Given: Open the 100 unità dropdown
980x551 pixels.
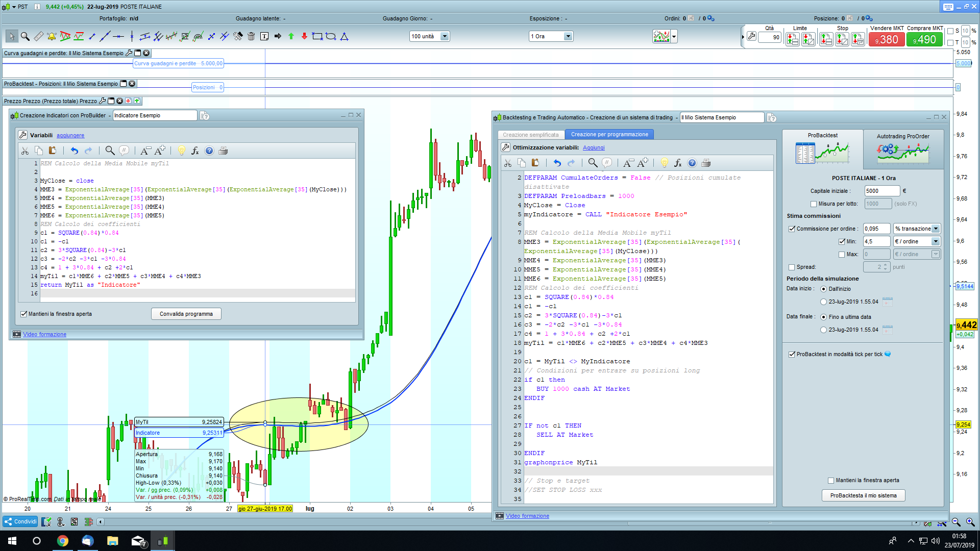Looking at the screenshot, I should 445,36.
